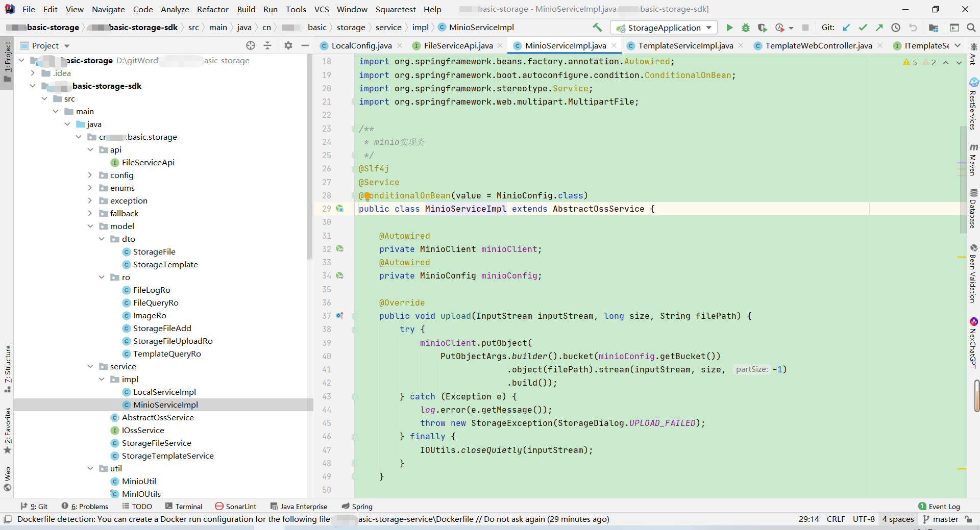This screenshot has width=980, height=530.
Task: Locate opened file crosshair icon
Action: click(x=251, y=45)
